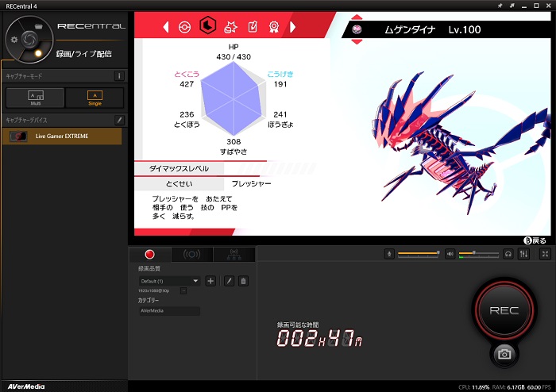Start recording with the REC button
This screenshot has width=556, height=392.
tap(504, 310)
